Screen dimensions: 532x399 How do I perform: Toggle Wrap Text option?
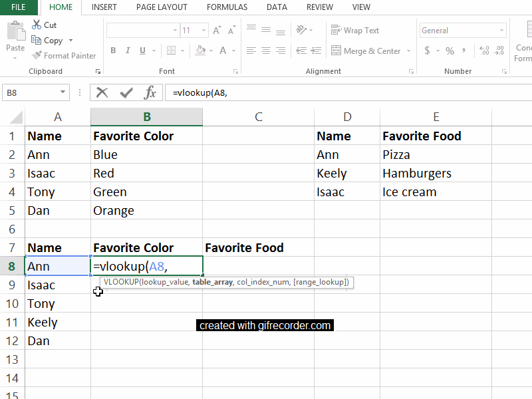coord(355,30)
